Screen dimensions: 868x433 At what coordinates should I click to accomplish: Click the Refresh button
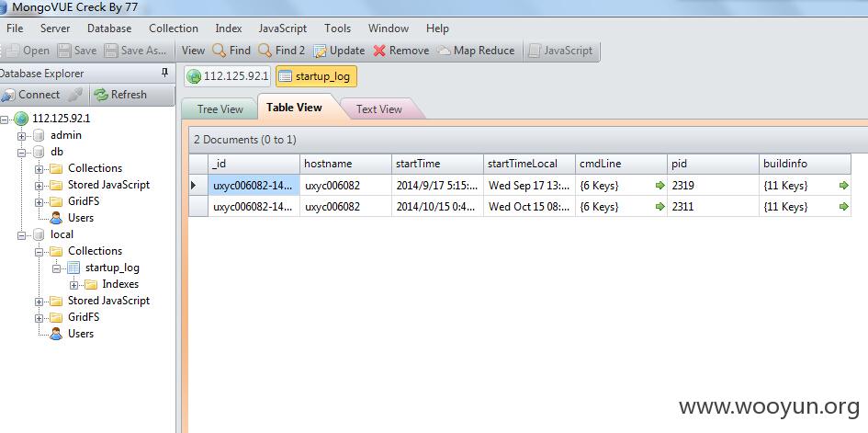[120, 95]
